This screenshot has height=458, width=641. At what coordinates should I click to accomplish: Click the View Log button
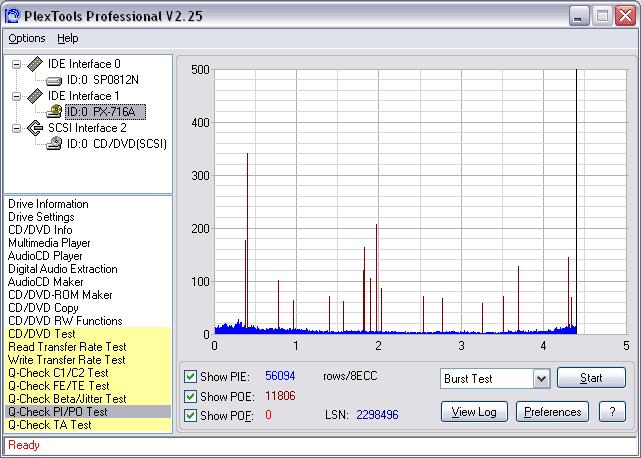[474, 412]
